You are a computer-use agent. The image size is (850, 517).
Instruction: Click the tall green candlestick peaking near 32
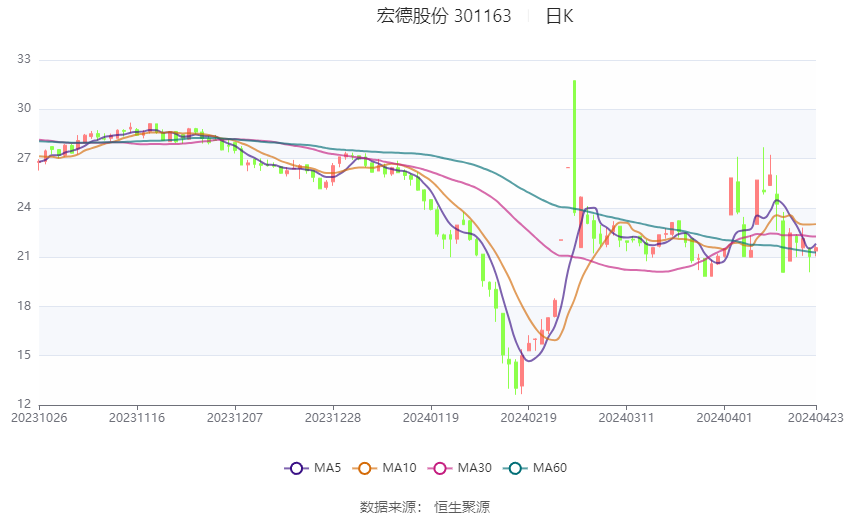(575, 146)
